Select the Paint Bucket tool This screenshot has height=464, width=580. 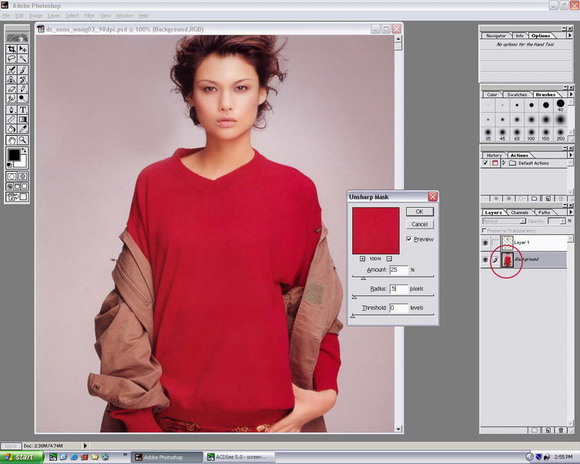click(x=11, y=129)
